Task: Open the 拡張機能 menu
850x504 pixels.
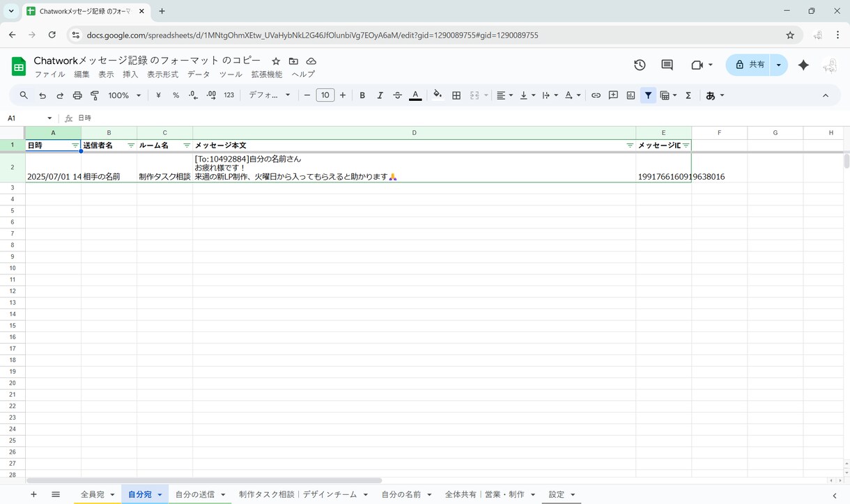Action: tap(267, 74)
